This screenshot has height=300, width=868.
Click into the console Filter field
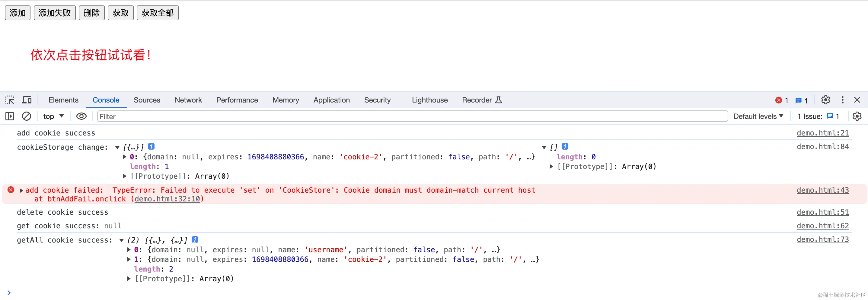point(411,116)
